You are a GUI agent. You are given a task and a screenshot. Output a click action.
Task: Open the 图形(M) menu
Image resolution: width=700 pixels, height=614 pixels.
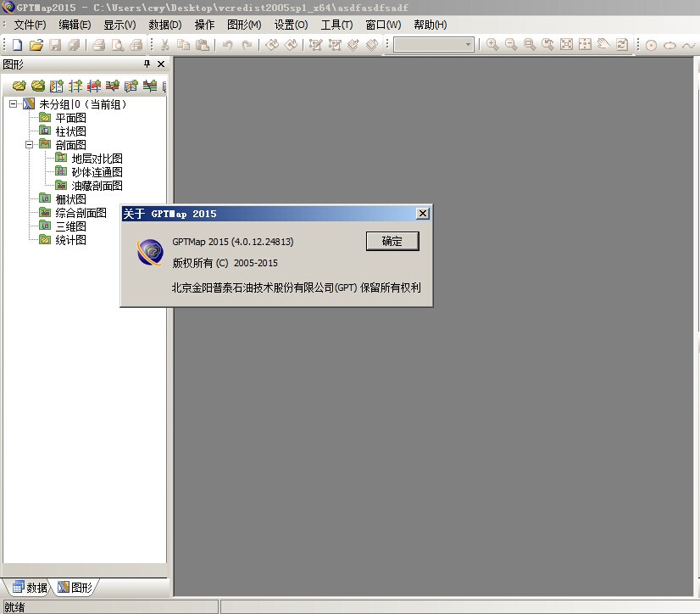point(244,25)
